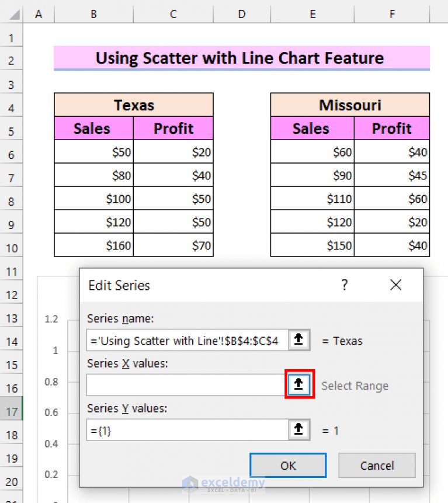This screenshot has width=448, height=503.
Task: Click inside the Series name input box
Action: (187, 339)
